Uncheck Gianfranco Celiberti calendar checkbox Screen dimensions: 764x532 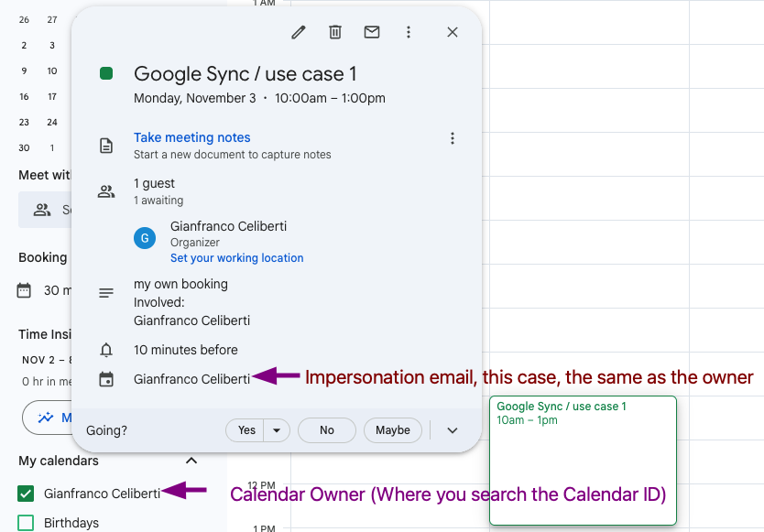coord(26,494)
